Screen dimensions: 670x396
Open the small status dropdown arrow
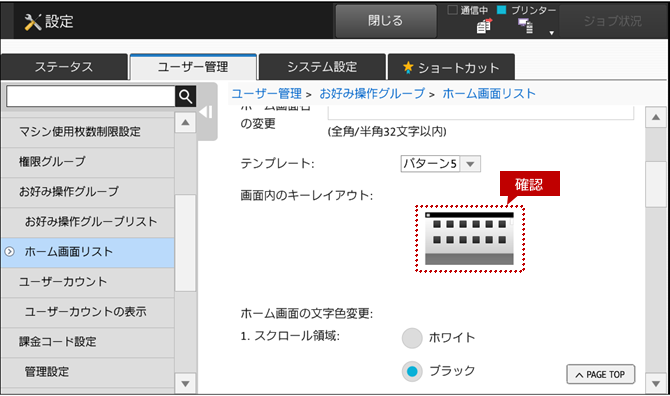[552, 33]
